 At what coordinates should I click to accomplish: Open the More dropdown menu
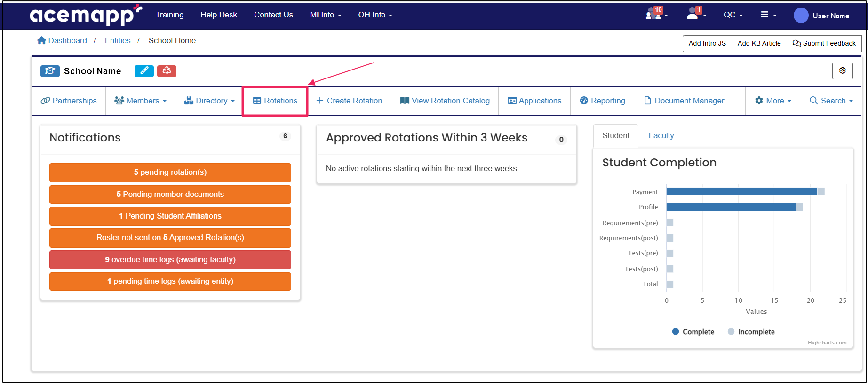(773, 101)
